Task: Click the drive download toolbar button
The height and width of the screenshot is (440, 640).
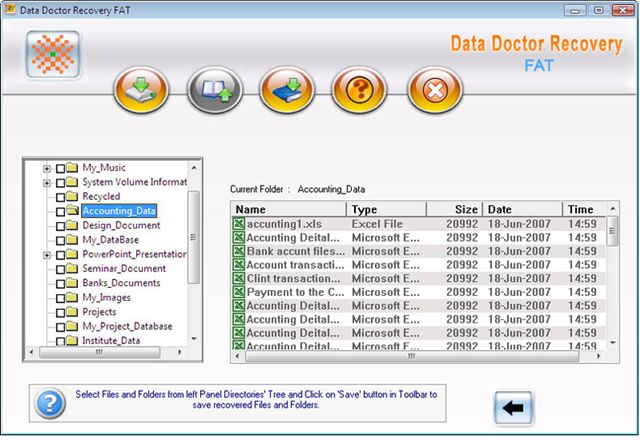Action: pos(141,90)
